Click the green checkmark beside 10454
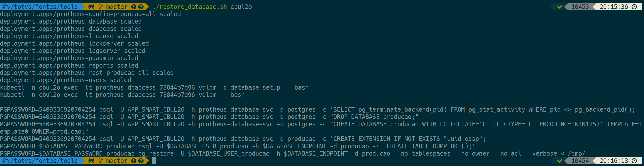 click(560, 161)
